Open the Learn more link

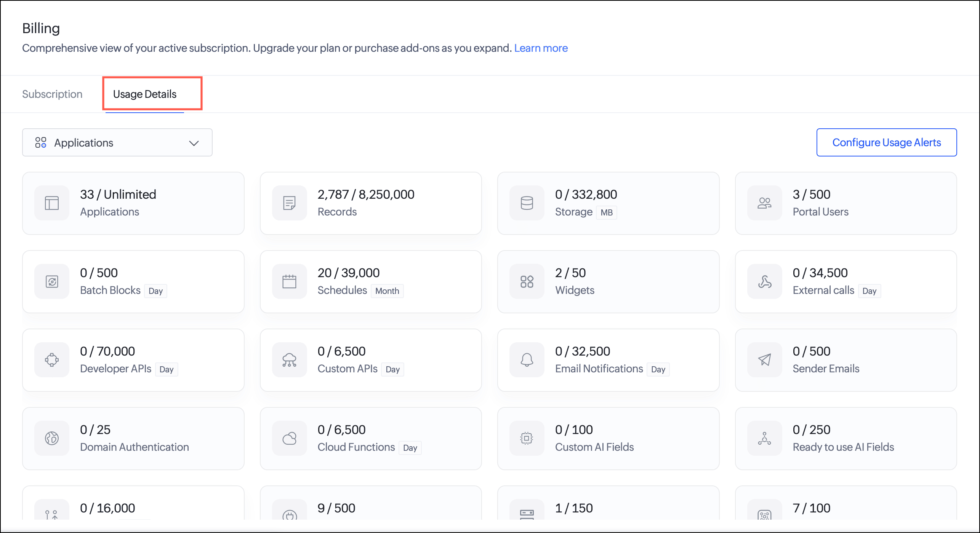tap(541, 48)
